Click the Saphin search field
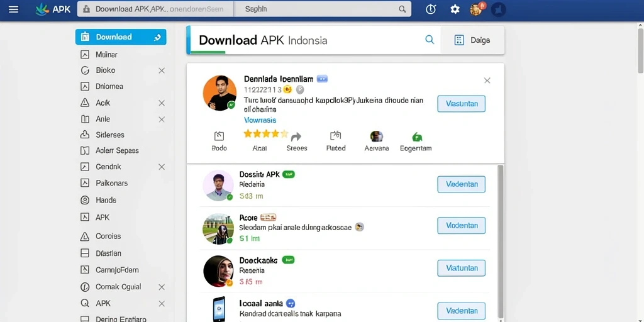 [323, 9]
